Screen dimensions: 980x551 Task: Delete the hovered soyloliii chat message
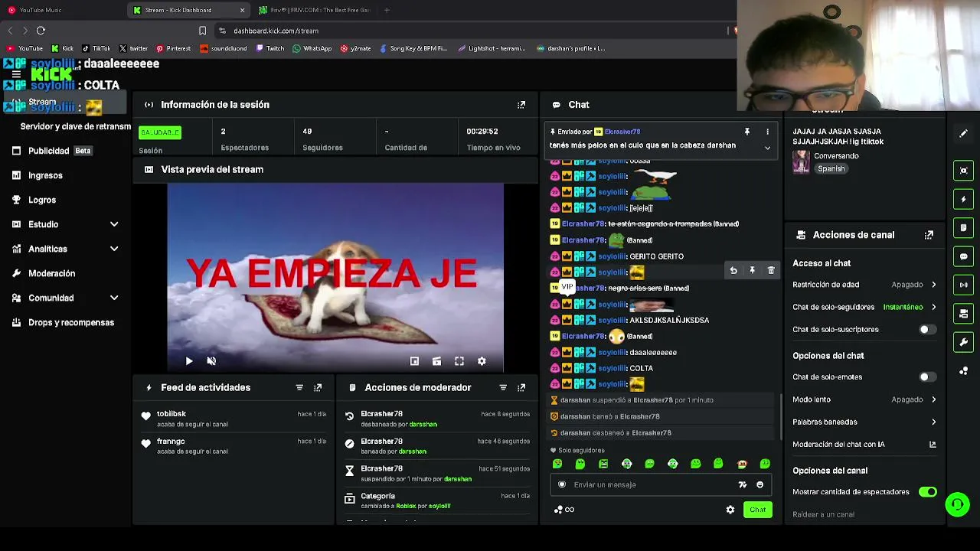click(771, 271)
